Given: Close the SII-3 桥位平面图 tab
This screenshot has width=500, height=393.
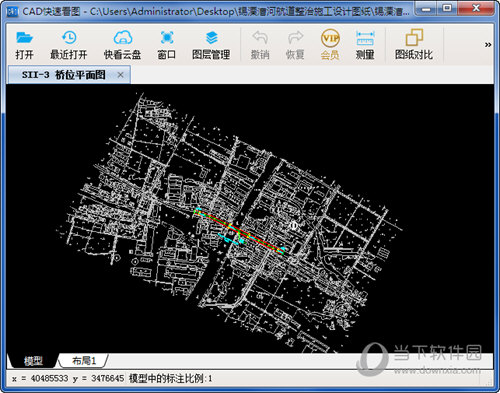Looking at the screenshot, I should (x=120, y=75).
